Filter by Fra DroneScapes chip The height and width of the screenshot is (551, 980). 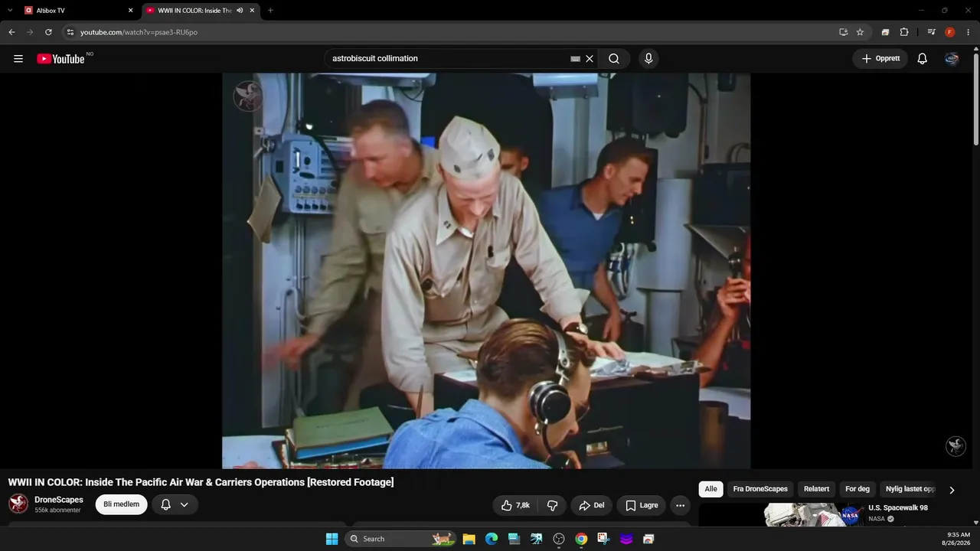point(760,490)
